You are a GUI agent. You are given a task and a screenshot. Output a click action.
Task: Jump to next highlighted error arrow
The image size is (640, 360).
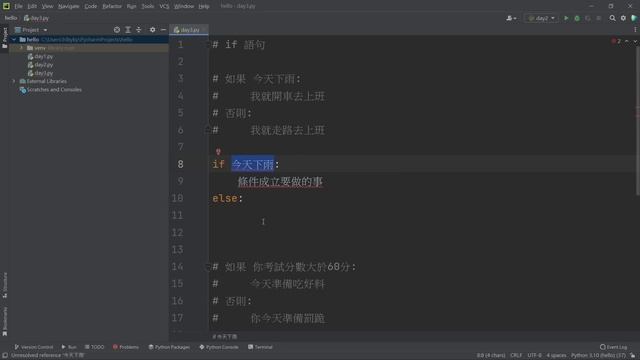(x=635, y=41)
